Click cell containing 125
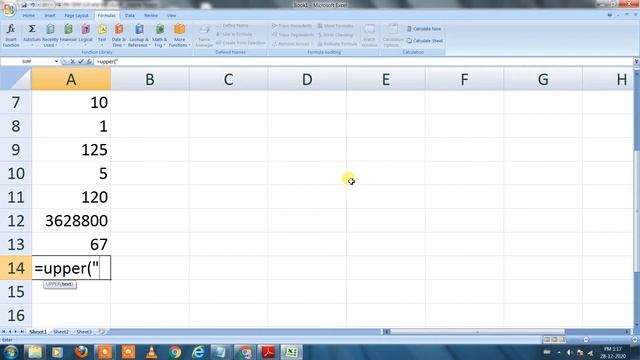 pos(71,150)
